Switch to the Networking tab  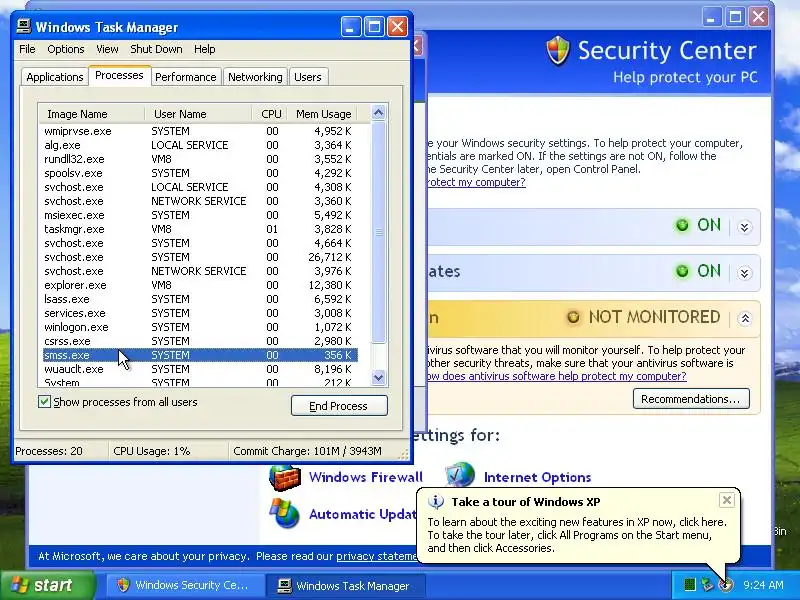[255, 77]
